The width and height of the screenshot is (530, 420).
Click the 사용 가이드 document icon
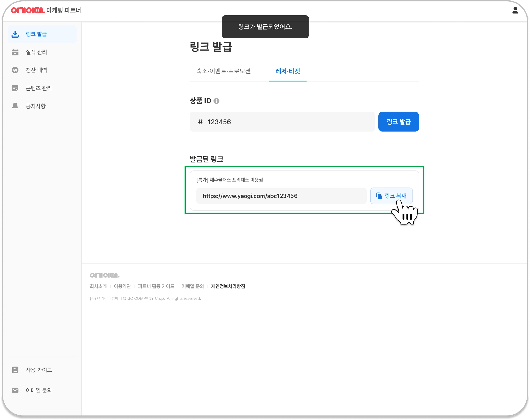15,370
